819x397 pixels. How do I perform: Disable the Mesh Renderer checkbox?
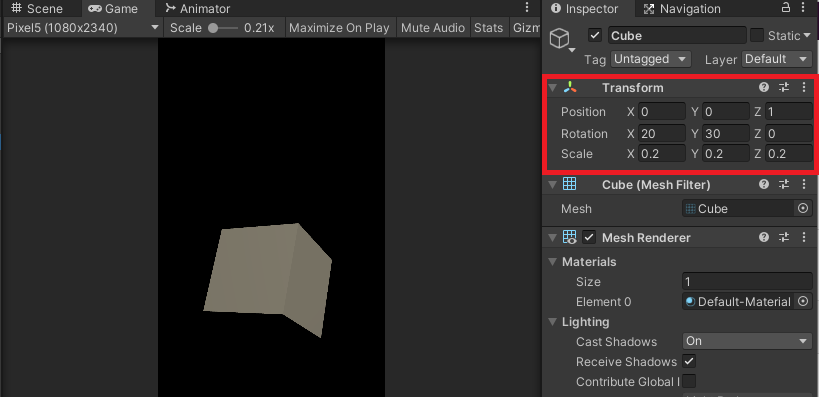click(x=589, y=237)
